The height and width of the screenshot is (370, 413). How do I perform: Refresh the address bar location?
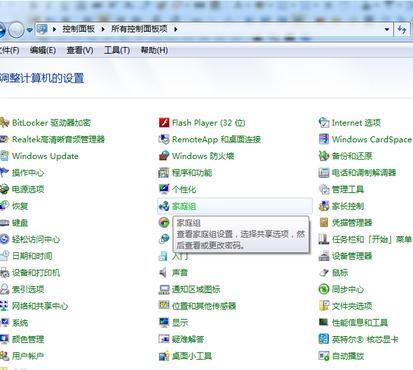(x=402, y=29)
